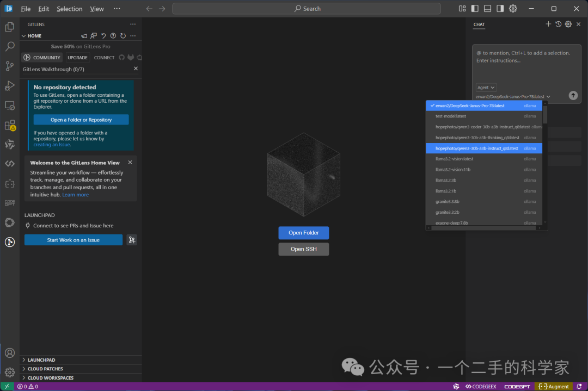Select granite3.3:8b model
This screenshot has height=391, width=588.
tap(484, 202)
